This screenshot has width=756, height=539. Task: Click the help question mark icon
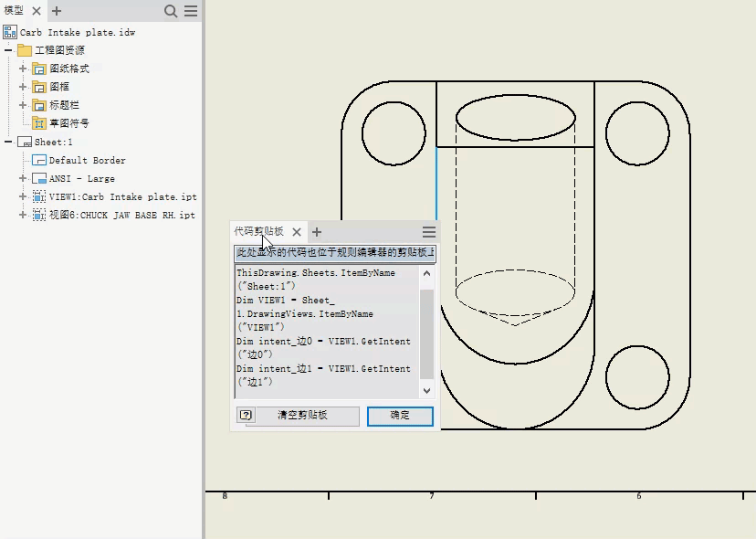(246, 415)
